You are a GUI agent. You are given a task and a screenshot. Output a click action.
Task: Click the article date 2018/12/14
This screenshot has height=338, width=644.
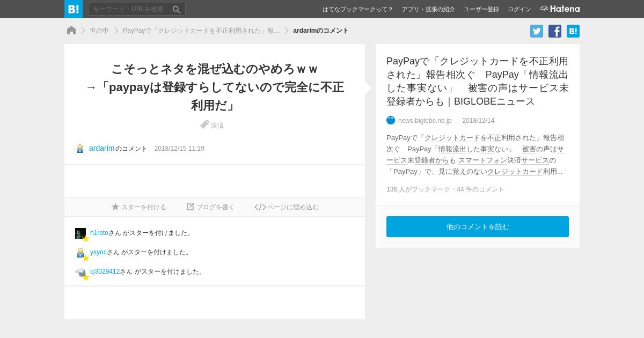click(478, 121)
